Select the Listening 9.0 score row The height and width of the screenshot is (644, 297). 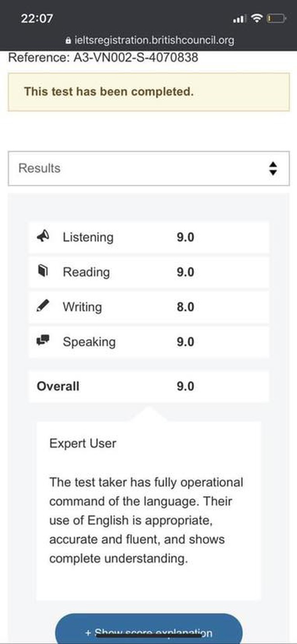click(x=148, y=237)
